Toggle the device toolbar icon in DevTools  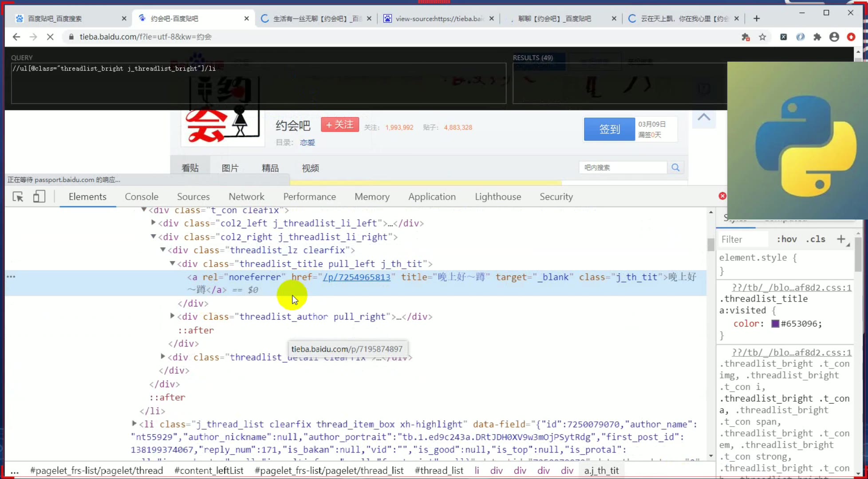[39, 196]
